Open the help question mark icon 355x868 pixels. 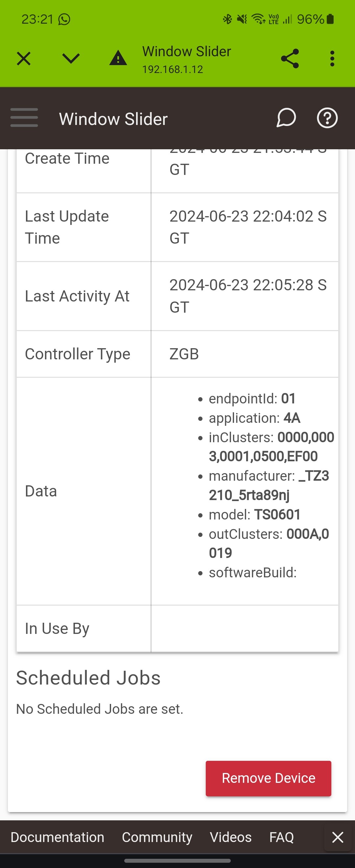click(x=327, y=118)
